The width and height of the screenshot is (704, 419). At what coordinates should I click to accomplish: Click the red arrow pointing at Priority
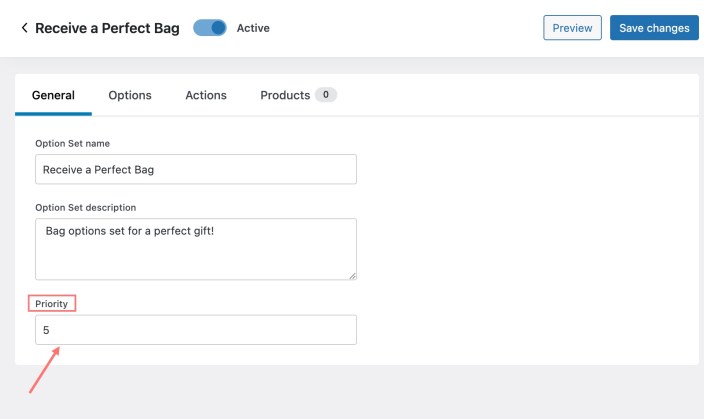point(45,368)
